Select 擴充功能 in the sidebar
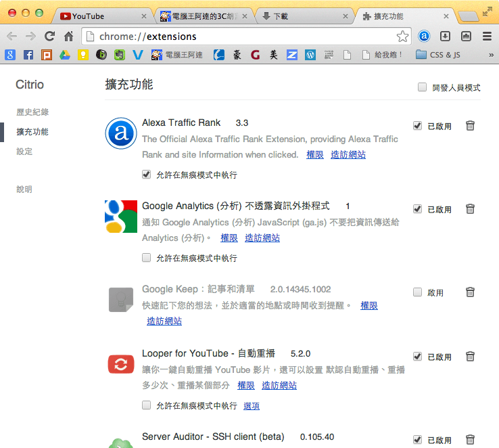The width and height of the screenshot is (499, 448). point(32,132)
